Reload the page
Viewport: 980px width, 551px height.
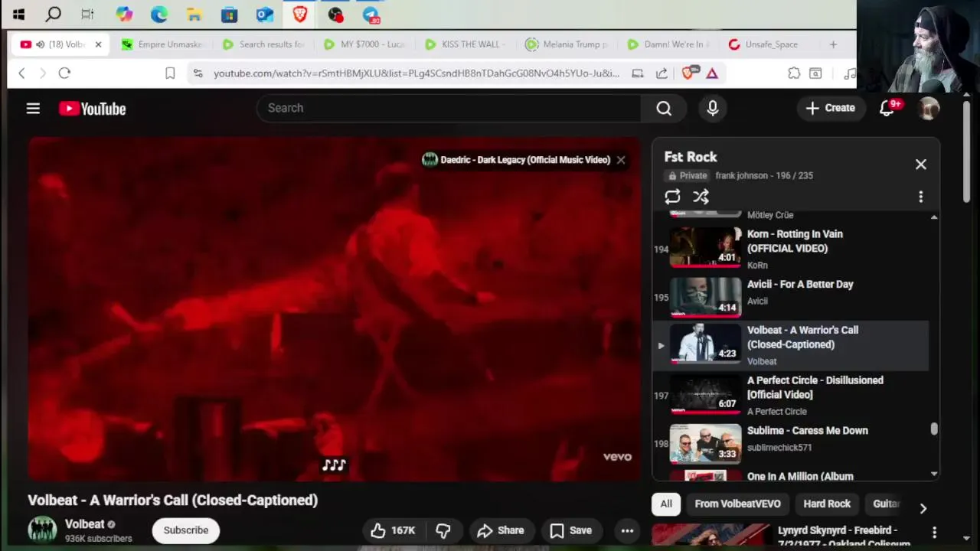64,73
